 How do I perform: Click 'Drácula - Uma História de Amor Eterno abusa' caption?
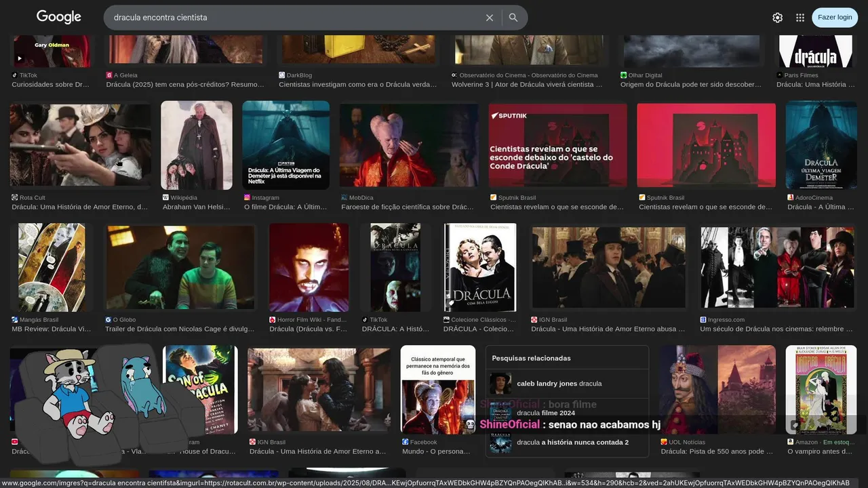pos(608,329)
